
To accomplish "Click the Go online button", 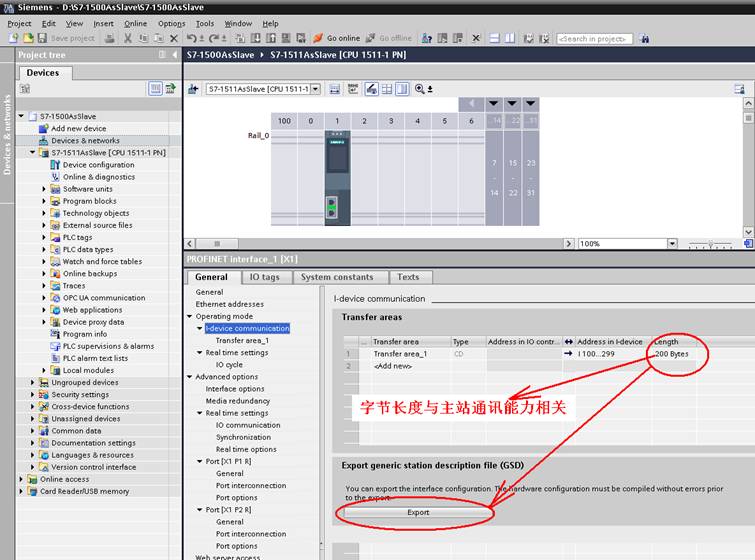I will (337, 38).
